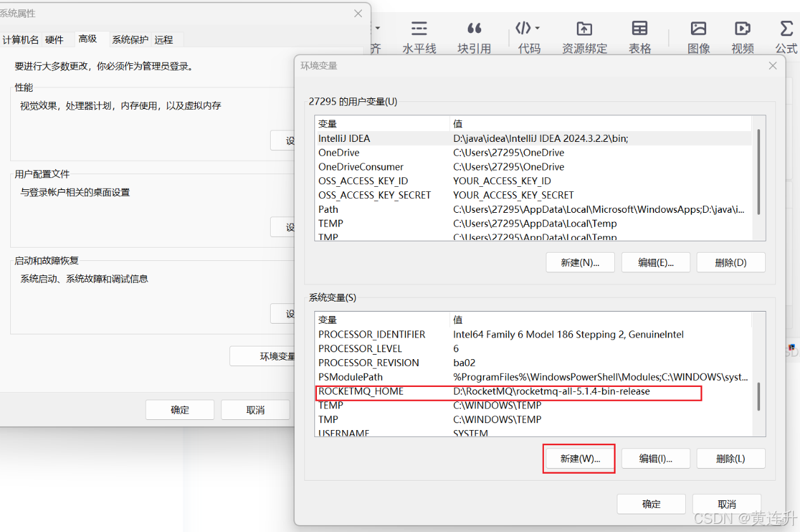Select the PSModulePath system variable row
The image size is (800, 532).
[534, 377]
